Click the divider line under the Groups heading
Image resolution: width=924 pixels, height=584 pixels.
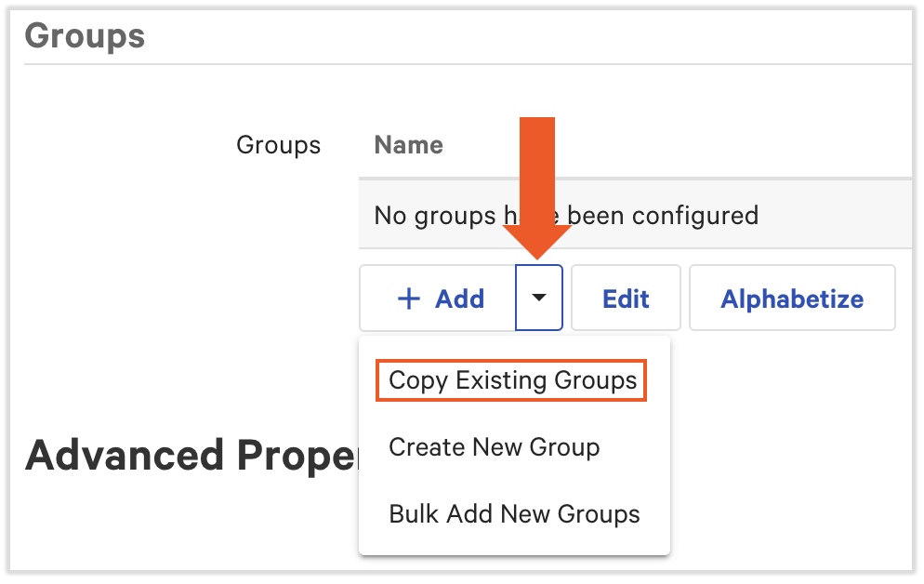coord(465,64)
